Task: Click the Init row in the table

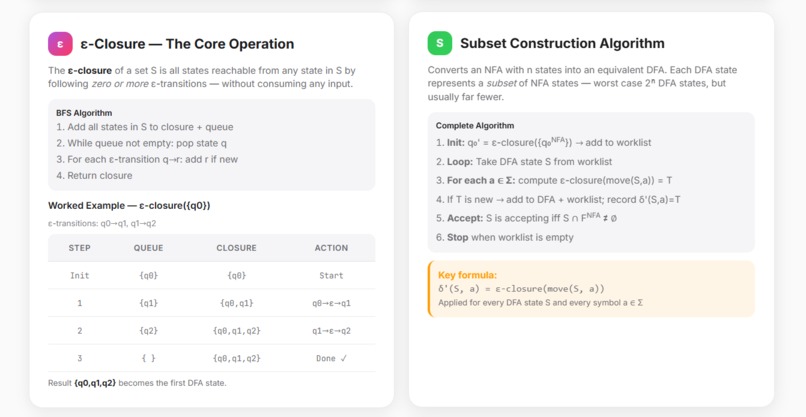Action: (x=212, y=276)
